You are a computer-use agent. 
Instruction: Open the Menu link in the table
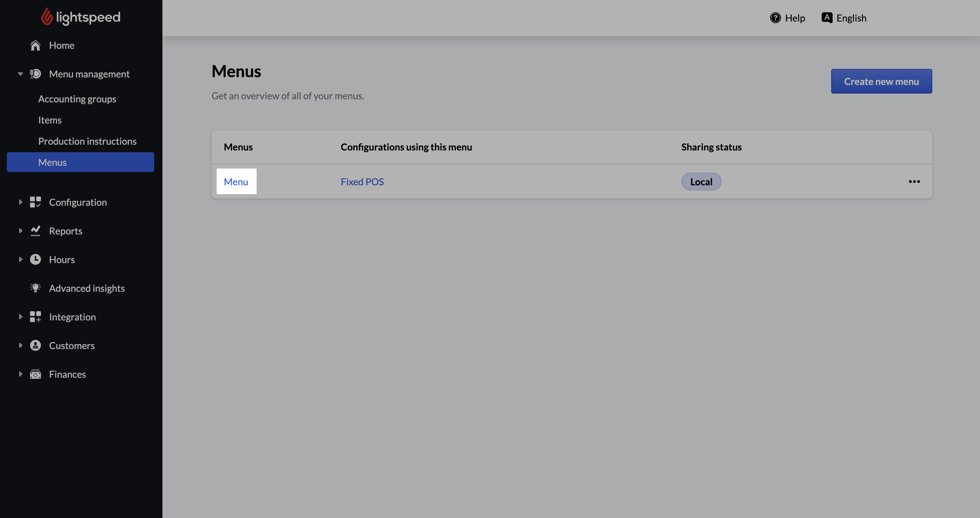236,182
